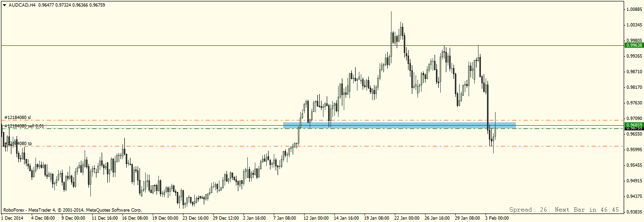Click the 0.98170 price scale label
The width and height of the screenshot is (644, 222).
634,87
